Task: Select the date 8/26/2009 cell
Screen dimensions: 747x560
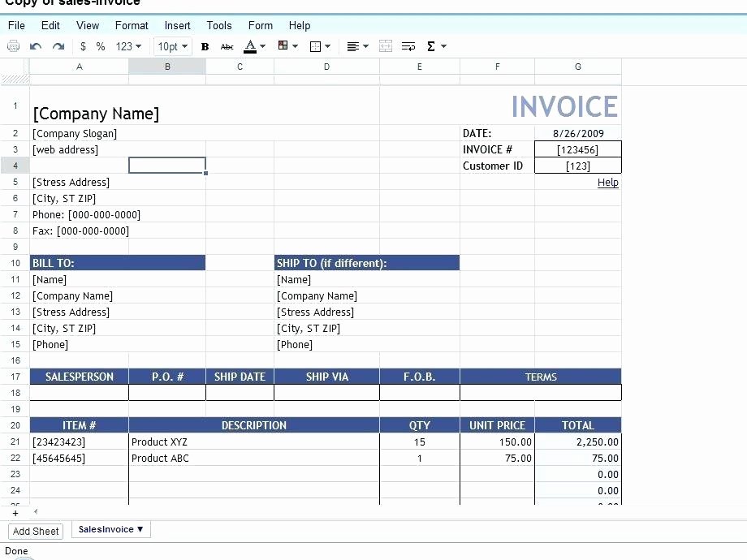Action: (578, 133)
